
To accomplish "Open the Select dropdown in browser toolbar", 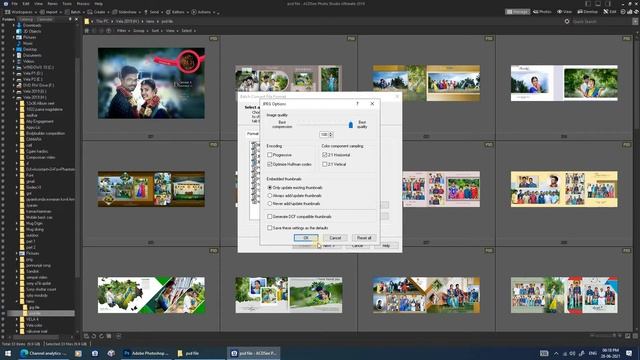I will click(x=188, y=31).
